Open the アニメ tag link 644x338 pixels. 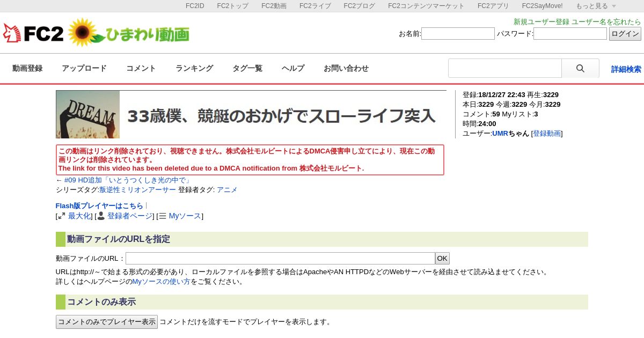(227, 189)
